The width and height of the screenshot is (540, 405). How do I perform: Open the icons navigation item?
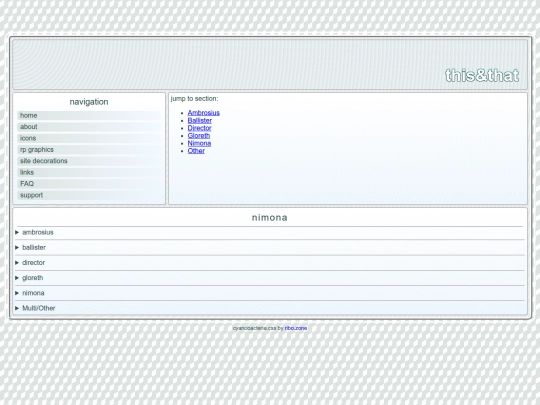pos(89,138)
